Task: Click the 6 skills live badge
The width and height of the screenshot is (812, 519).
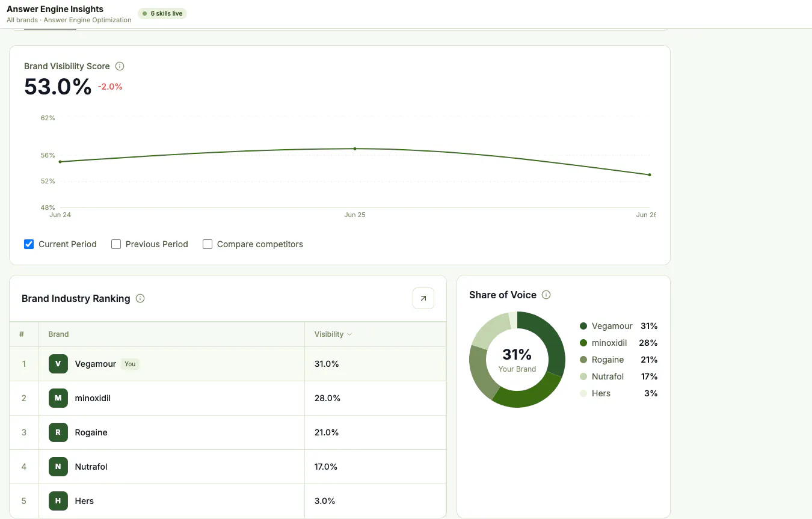Action: click(162, 13)
